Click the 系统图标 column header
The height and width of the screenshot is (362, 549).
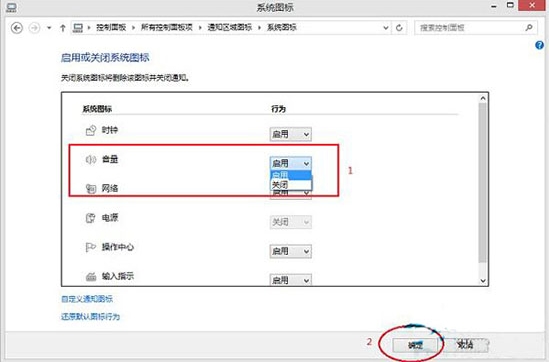(x=97, y=109)
